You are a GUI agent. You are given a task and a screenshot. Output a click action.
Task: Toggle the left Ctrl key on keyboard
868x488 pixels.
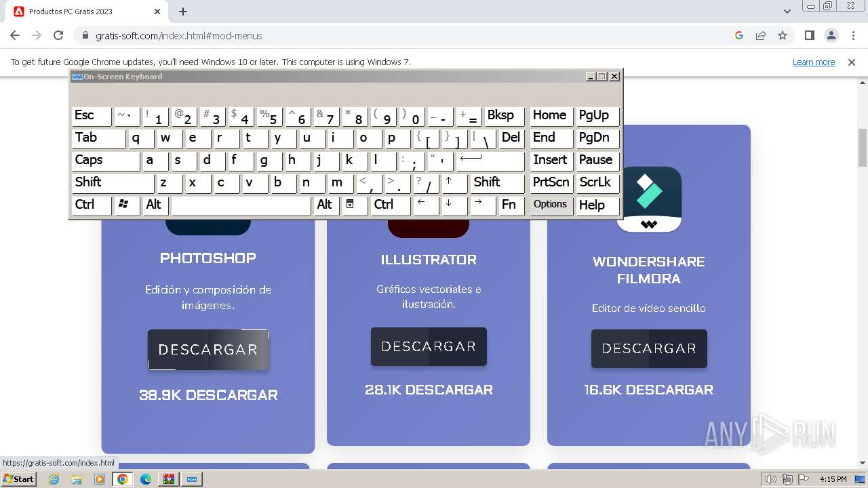92,205
